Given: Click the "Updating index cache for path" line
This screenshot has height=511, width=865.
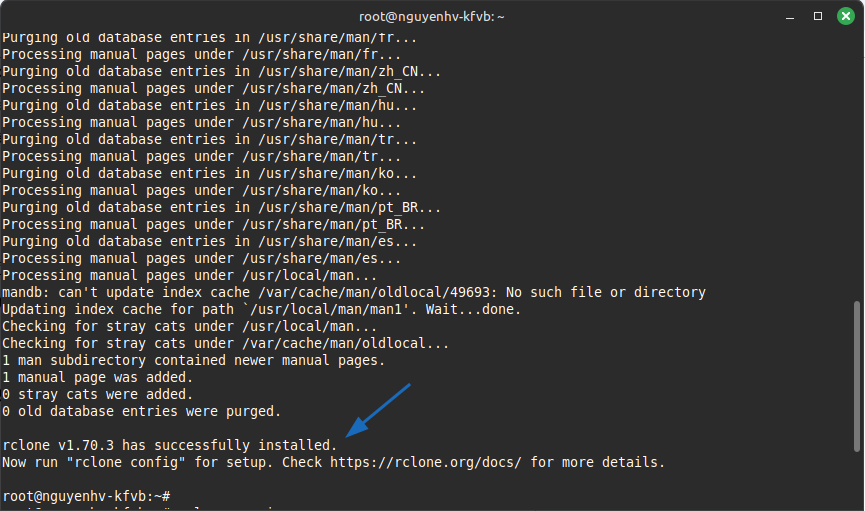Looking at the screenshot, I should point(261,309).
